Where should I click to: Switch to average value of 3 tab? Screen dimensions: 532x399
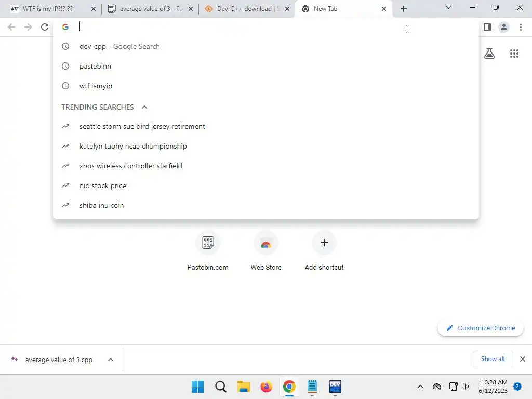coord(149,9)
